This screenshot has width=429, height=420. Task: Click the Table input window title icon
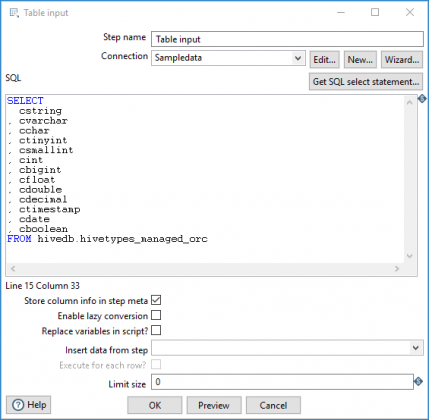coord(14,13)
